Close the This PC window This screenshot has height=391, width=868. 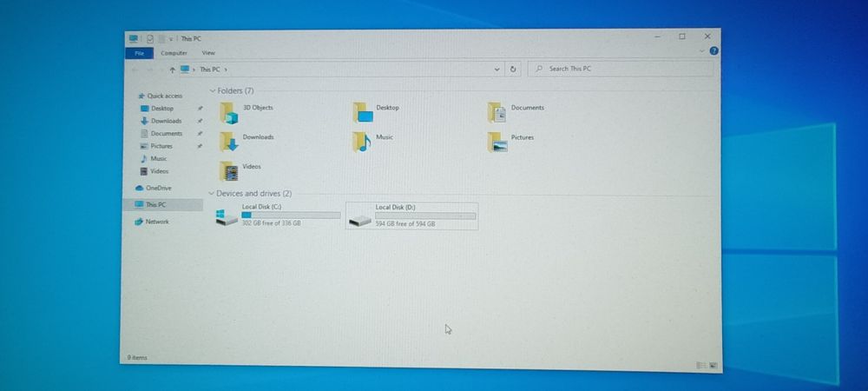(x=707, y=36)
